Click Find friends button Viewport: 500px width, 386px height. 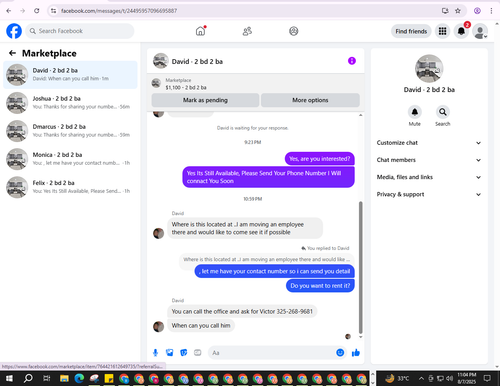point(411,31)
